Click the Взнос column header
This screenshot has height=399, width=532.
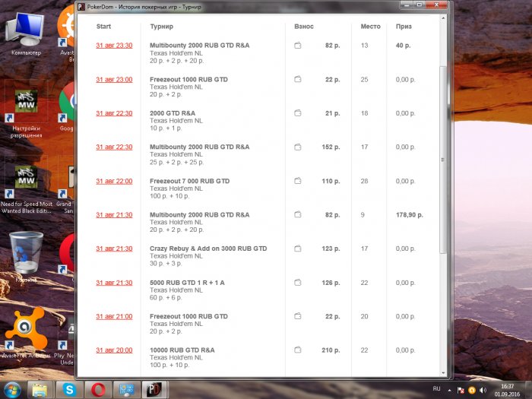tap(304, 27)
